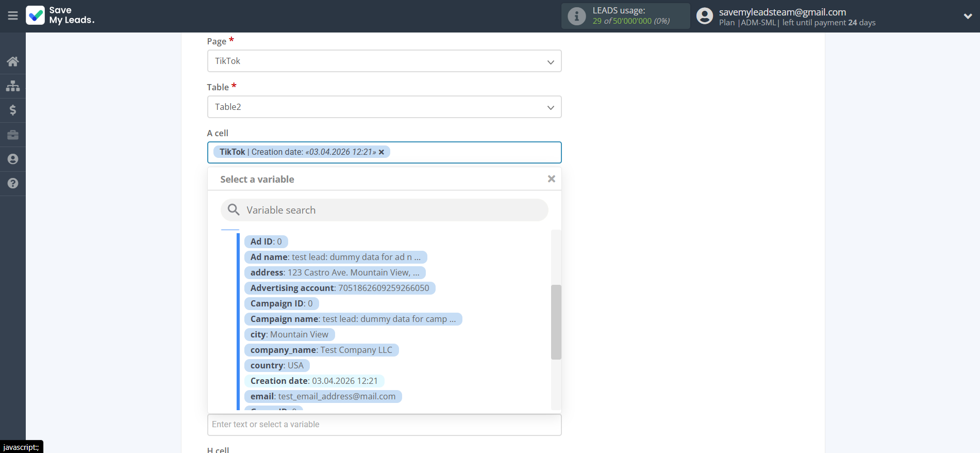Click the briefcase icon in sidebar

coord(13,135)
